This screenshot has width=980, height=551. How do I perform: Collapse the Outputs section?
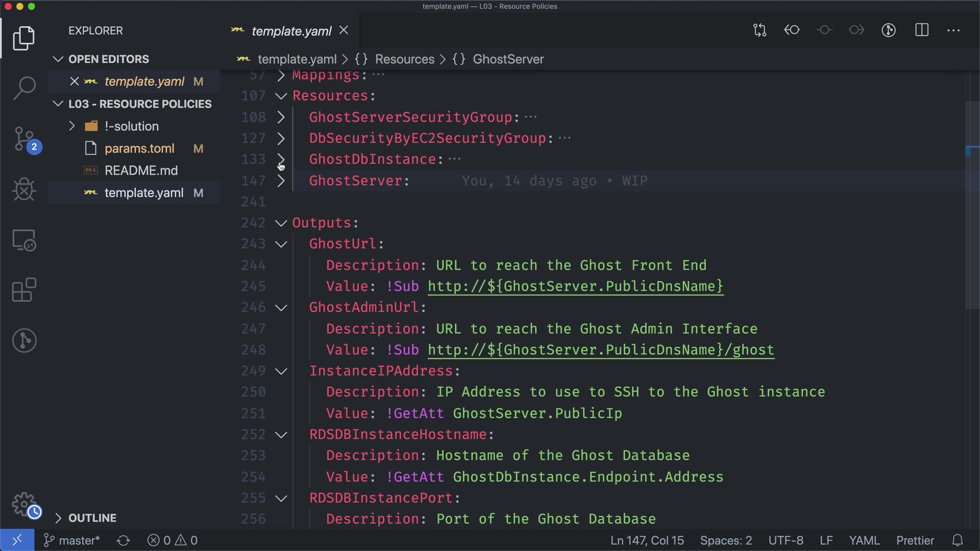click(281, 223)
